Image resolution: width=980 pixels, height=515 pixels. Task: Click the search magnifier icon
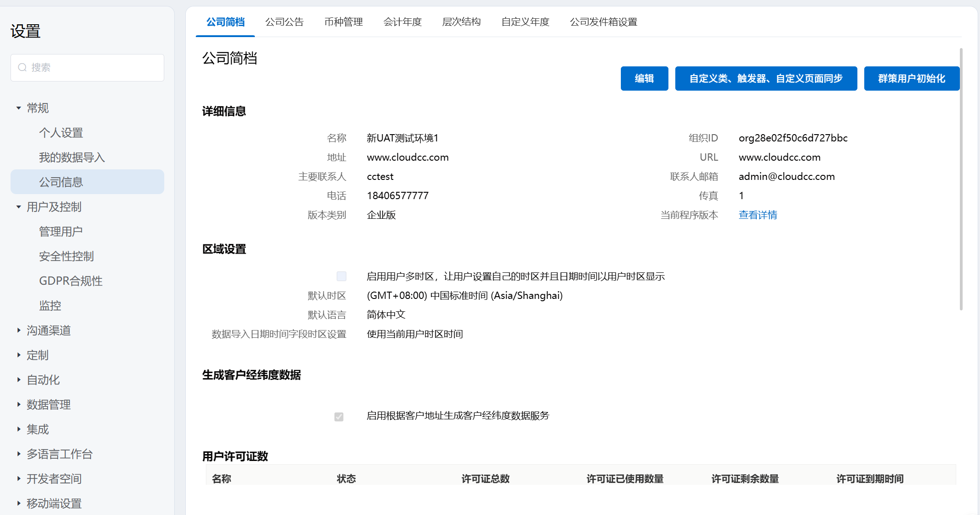coord(22,68)
